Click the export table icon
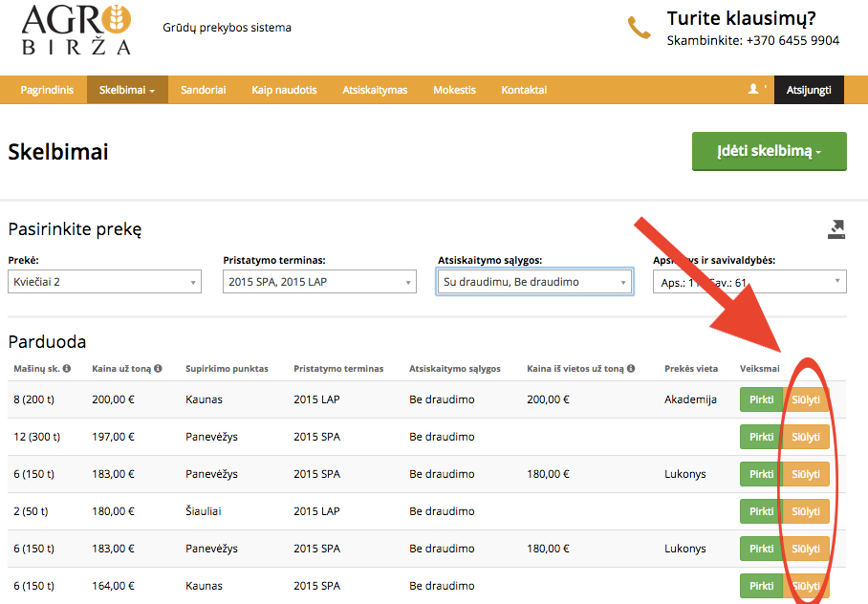Screen dimensions: 868x604 [x=836, y=229]
